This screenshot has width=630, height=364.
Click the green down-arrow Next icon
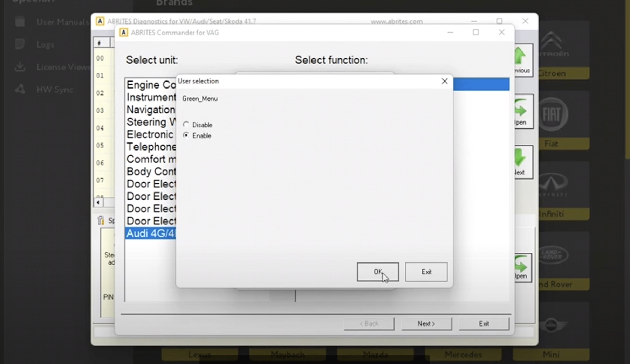click(x=520, y=157)
